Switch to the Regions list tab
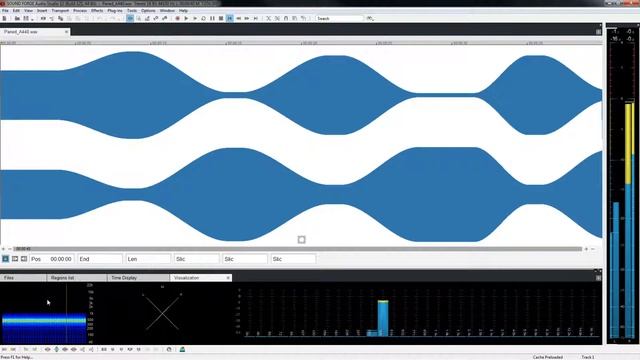The width and height of the screenshot is (640, 360). [77, 278]
